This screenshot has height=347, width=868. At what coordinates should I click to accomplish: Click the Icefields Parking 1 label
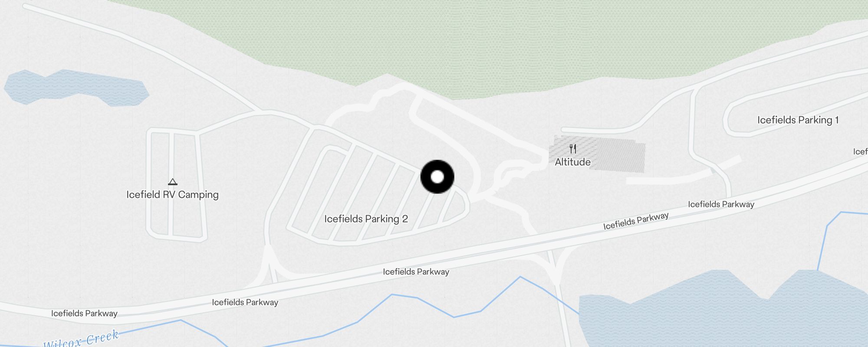(x=798, y=120)
